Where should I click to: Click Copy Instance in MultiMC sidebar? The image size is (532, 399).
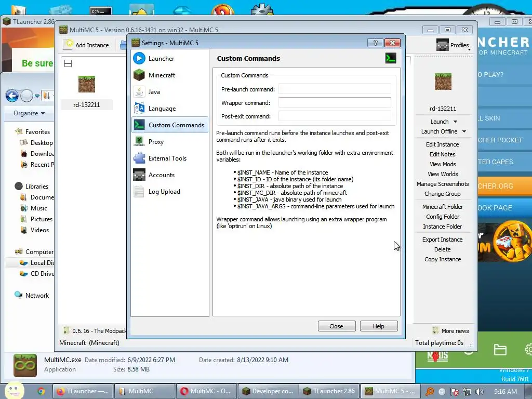(443, 259)
